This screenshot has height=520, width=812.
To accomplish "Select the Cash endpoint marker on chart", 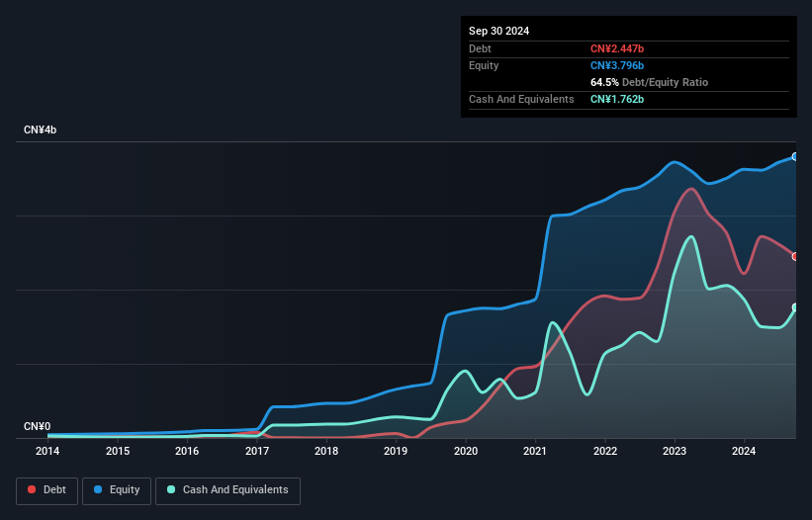I will 795,307.
